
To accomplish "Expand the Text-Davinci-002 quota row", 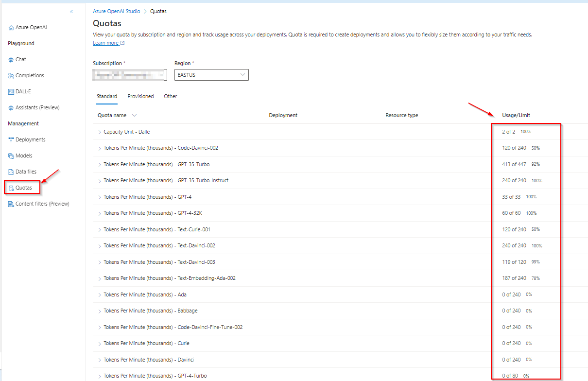I will tap(100, 246).
